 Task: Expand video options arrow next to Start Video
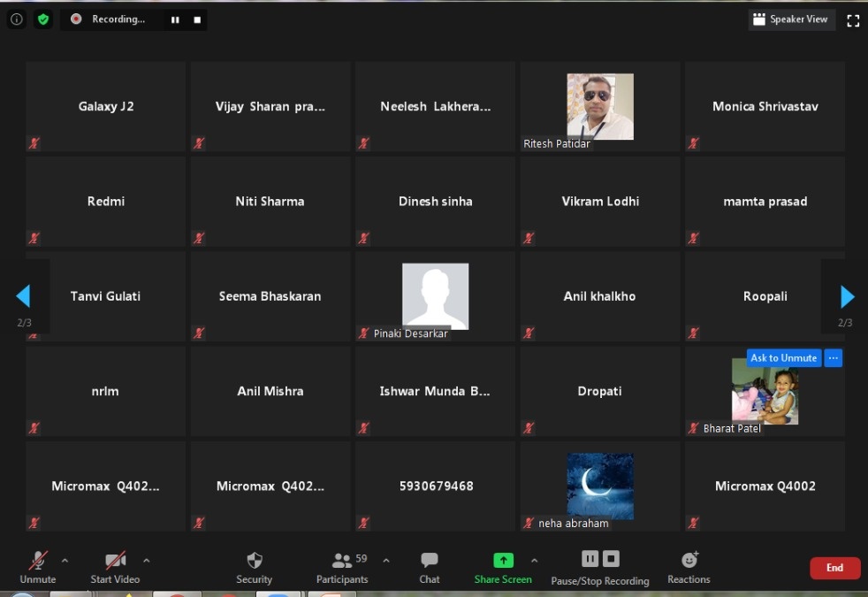146,561
